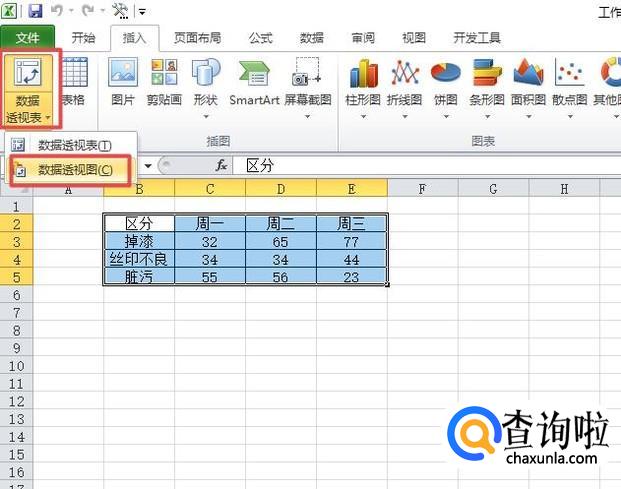The image size is (621, 489).
Task: Select column F header
Action: coord(423,189)
